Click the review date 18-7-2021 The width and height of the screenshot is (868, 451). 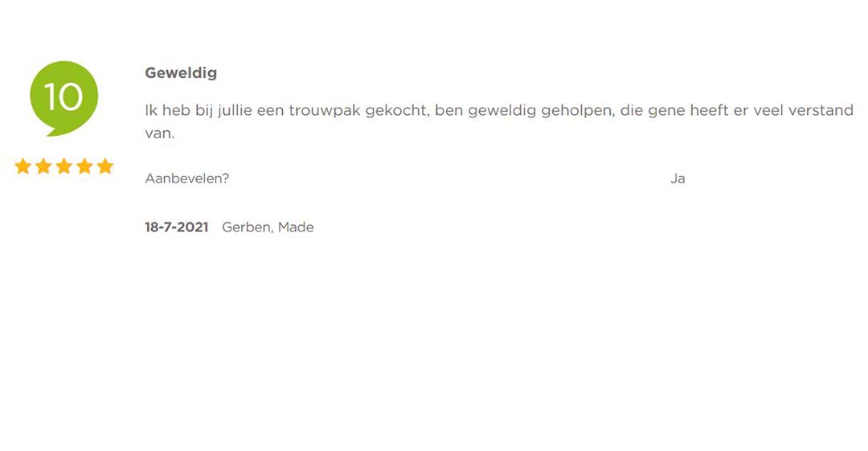177,228
